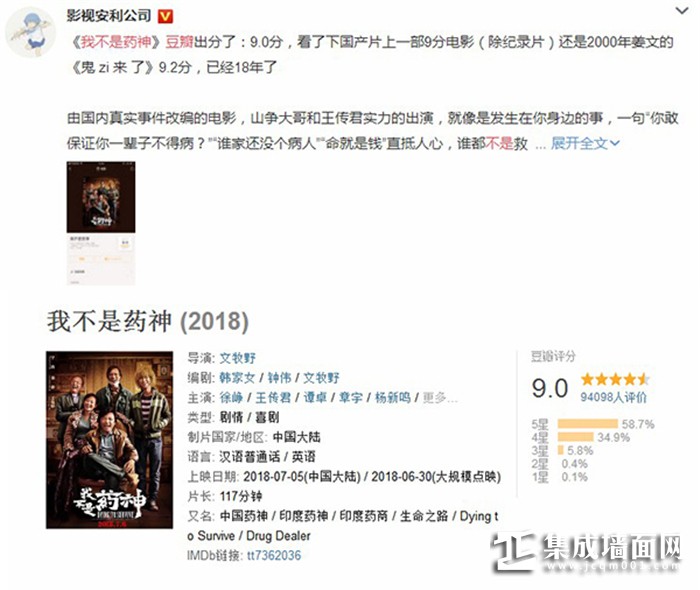Open actor 徐峥's page
Viewport: 700px width, 590px height.
(x=231, y=397)
